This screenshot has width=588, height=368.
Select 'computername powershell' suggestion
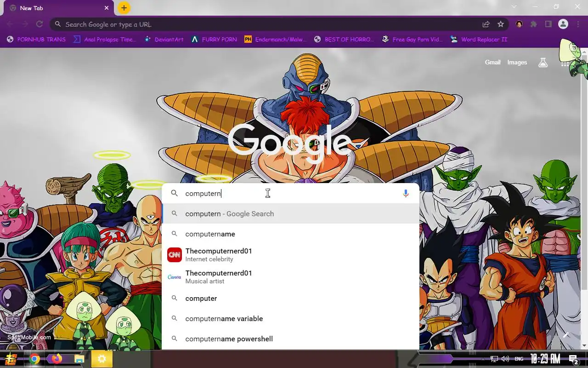[291, 339]
